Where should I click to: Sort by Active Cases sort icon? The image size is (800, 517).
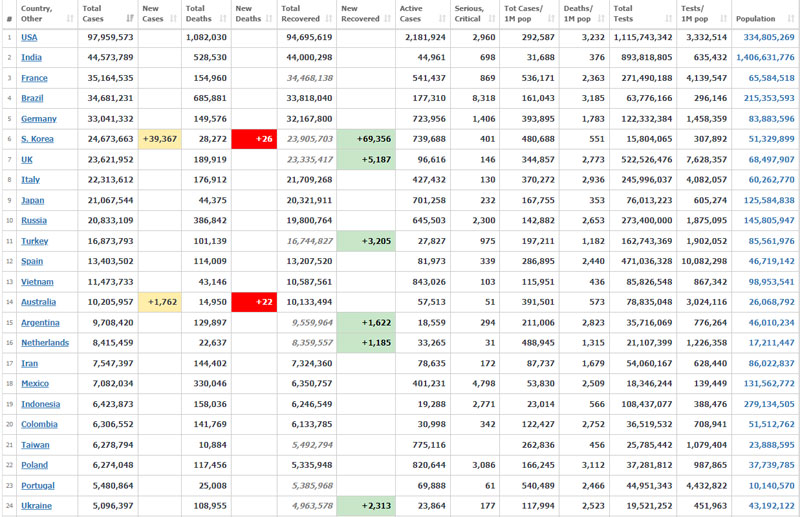coord(442,19)
